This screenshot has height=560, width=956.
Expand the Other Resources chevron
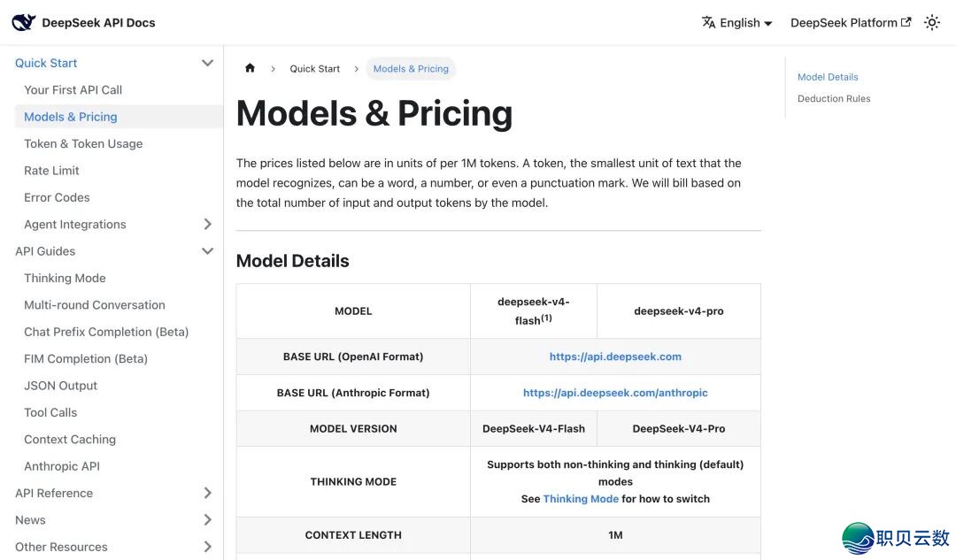coord(207,547)
